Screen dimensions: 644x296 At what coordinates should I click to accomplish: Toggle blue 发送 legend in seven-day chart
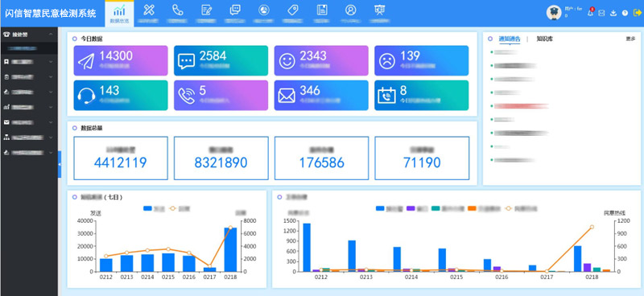point(154,208)
